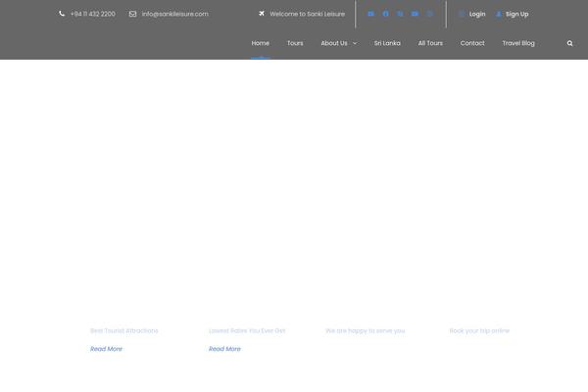The image size is (588, 392).
Task: Expand the About Us dropdown chevron
Action: (x=355, y=43)
